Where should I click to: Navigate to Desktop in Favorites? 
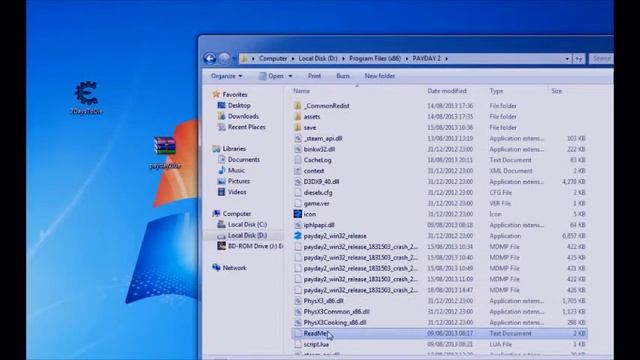click(239, 105)
